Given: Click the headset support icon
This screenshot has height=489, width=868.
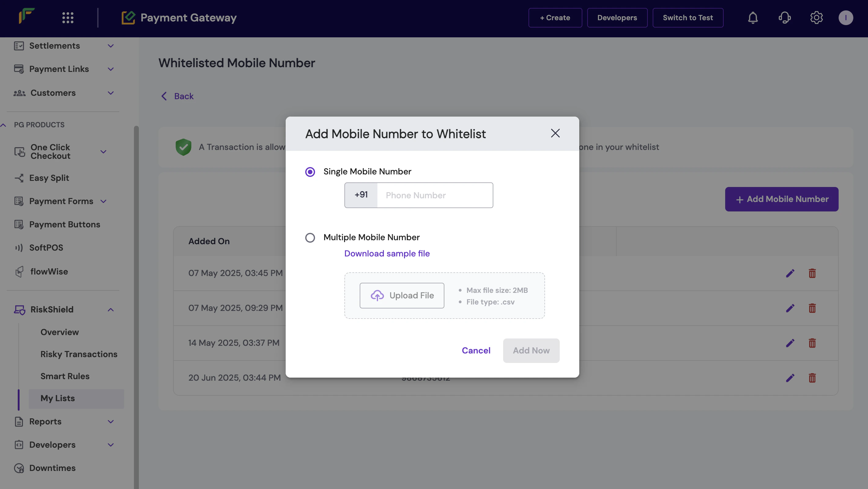Looking at the screenshot, I should tap(785, 17).
